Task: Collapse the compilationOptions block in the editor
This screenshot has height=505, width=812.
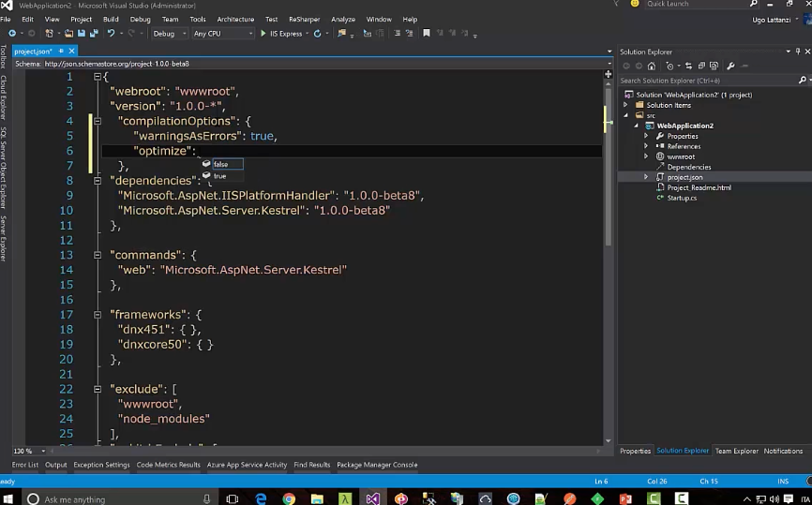Action: point(98,121)
